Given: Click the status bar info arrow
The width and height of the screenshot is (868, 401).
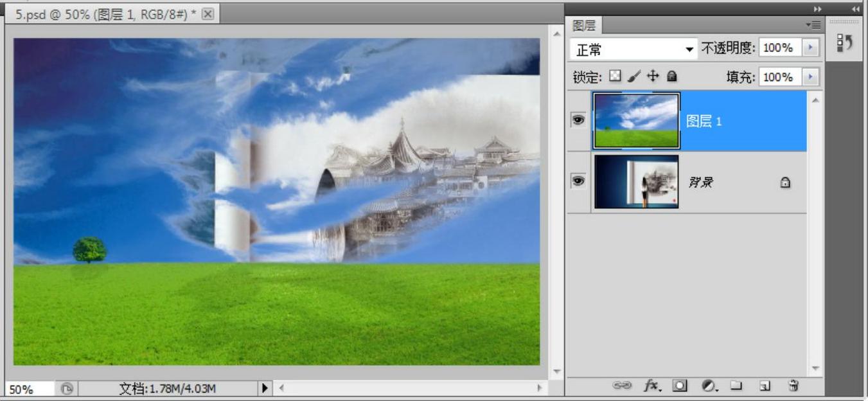Looking at the screenshot, I should (265, 388).
